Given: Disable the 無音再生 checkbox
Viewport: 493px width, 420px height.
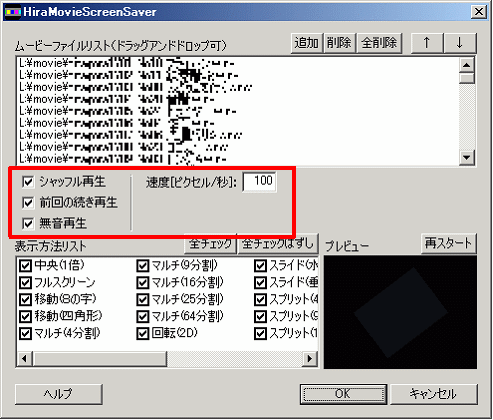Looking at the screenshot, I should 28,223.
